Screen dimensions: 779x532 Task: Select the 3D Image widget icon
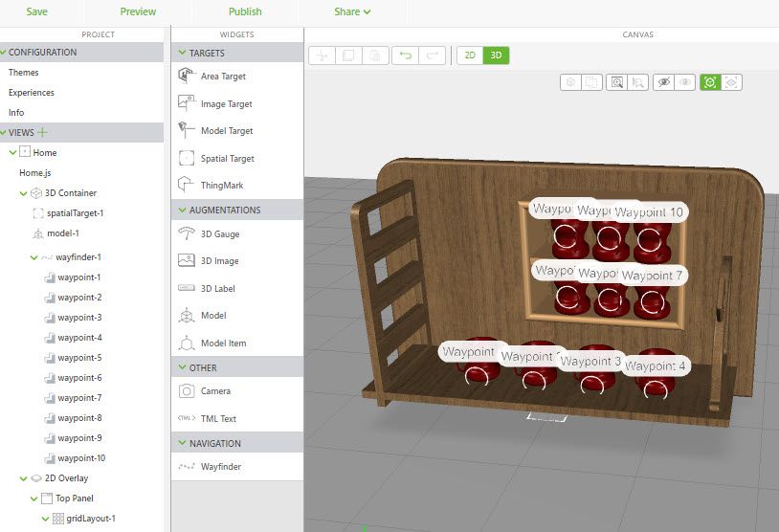point(187,260)
